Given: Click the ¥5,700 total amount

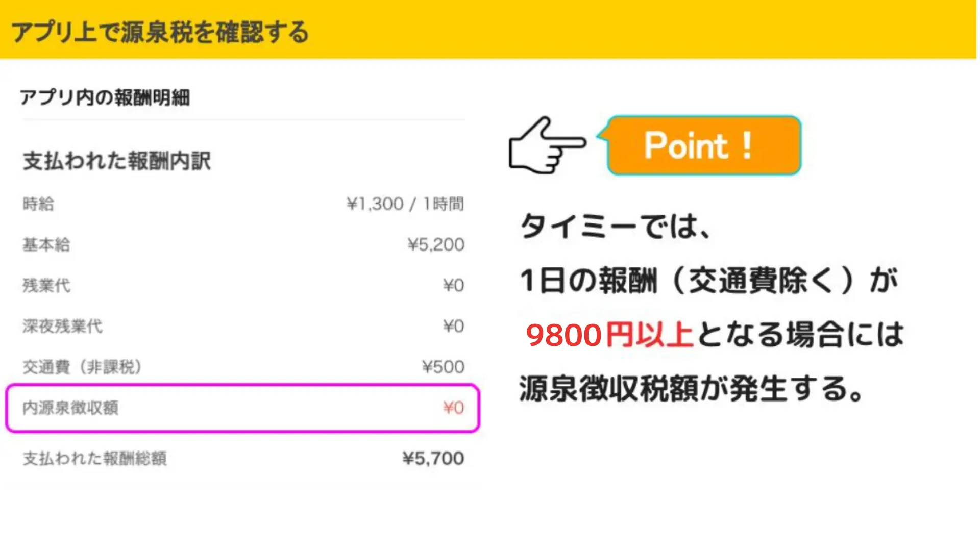Looking at the screenshot, I should (433, 458).
